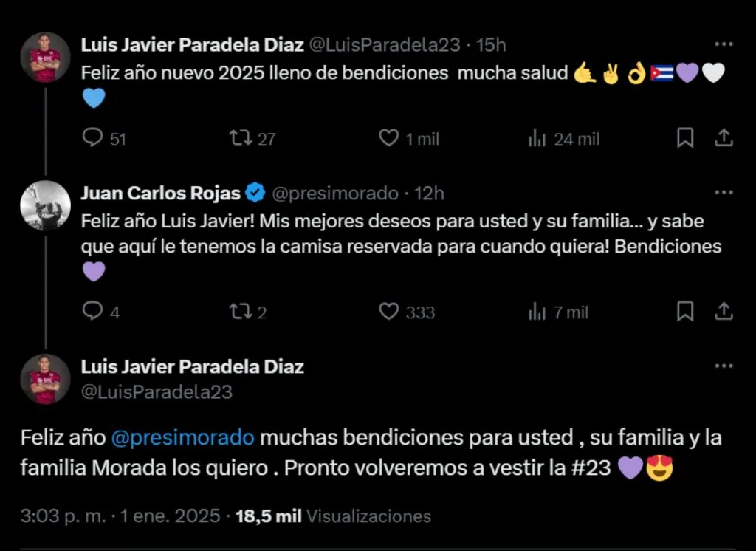Like Juan Carlos Rojas's reply

[x=390, y=312]
